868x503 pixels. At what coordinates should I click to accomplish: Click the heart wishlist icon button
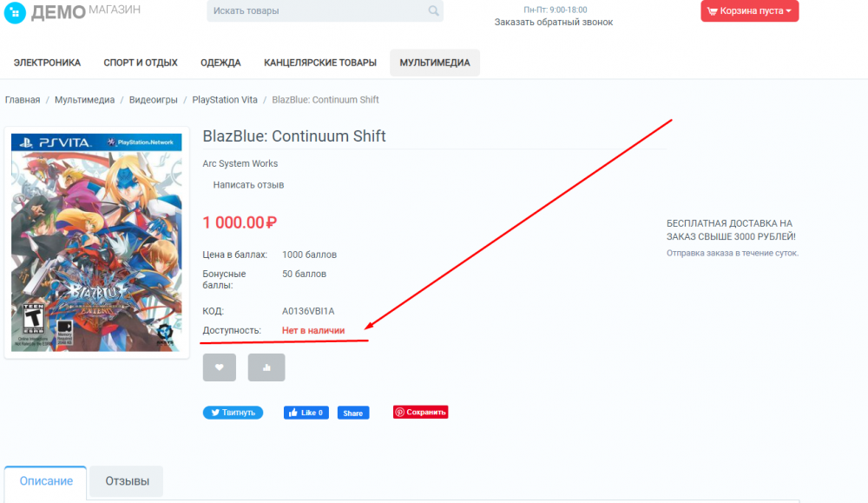coord(219,367)
